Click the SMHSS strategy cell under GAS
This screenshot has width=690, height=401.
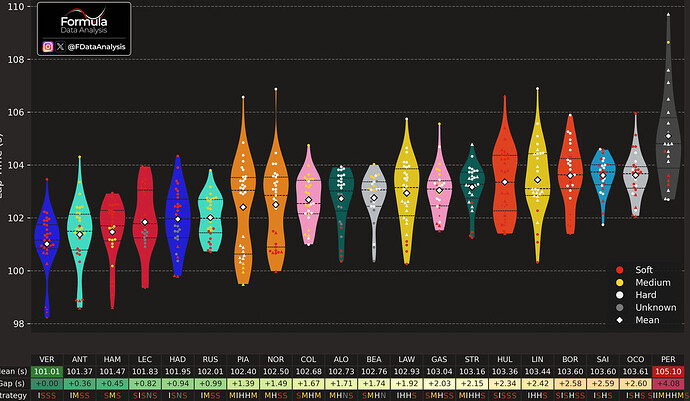tap(439, 396)
